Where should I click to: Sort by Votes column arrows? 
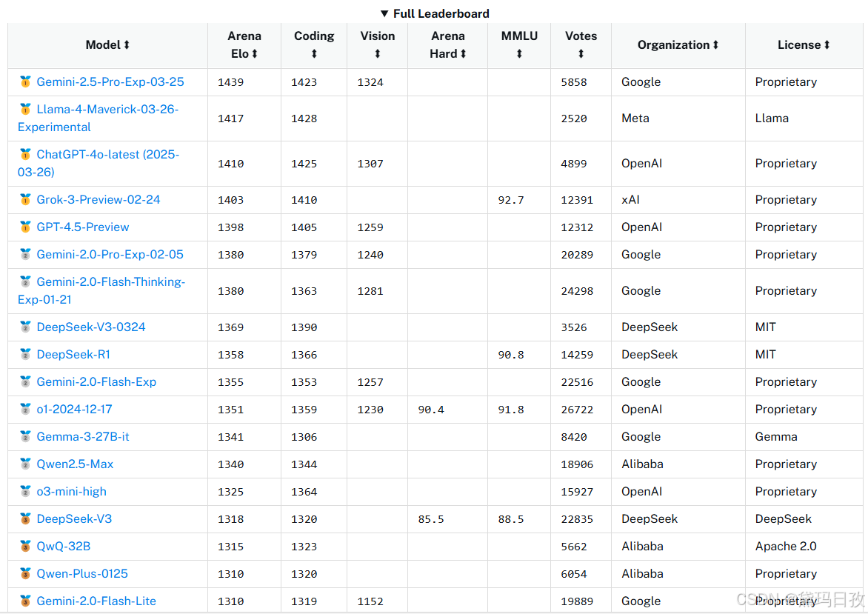(x=581, y=54)
